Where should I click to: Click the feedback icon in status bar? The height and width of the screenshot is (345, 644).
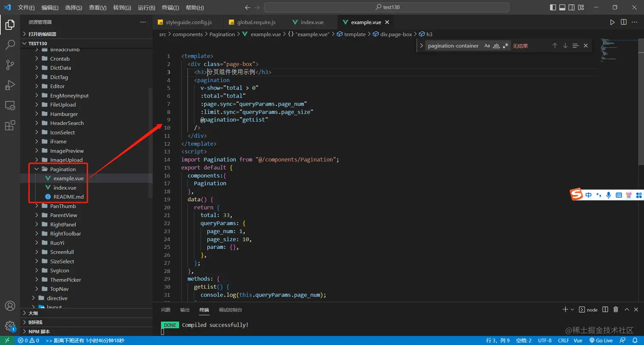pos(623,340)
